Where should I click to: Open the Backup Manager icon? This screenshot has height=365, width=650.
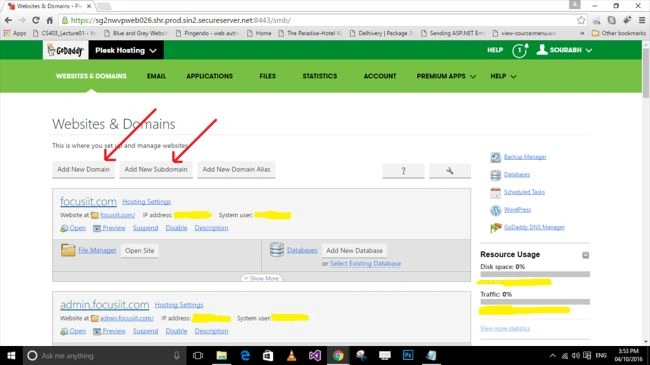click(x=495, y=157)
